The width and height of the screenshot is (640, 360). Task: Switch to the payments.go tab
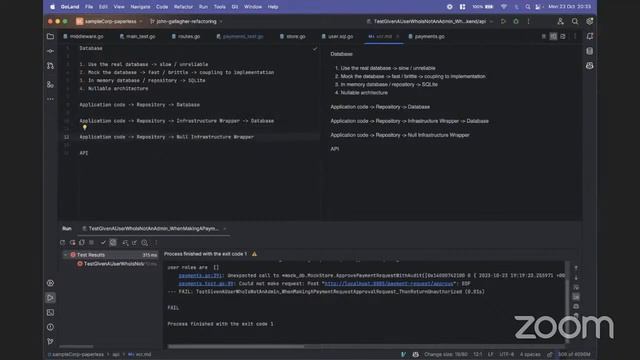pos(427,36)
